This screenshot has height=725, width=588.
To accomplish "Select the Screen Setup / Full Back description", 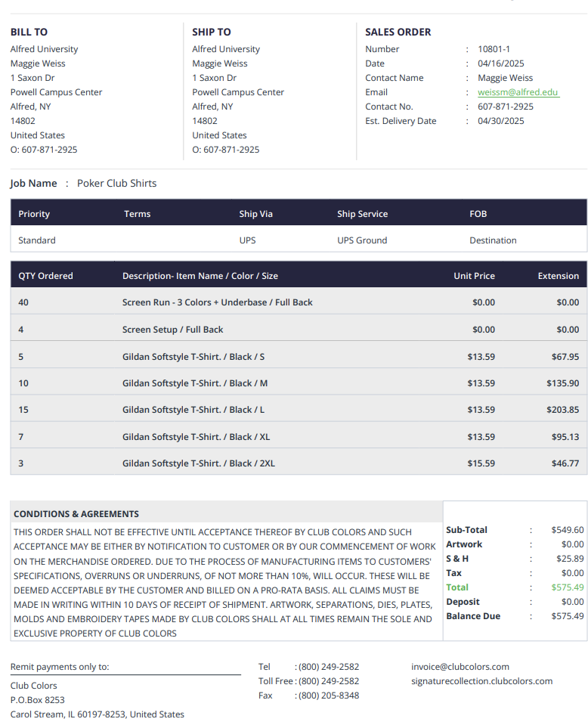I will click(x=172, y=330).
